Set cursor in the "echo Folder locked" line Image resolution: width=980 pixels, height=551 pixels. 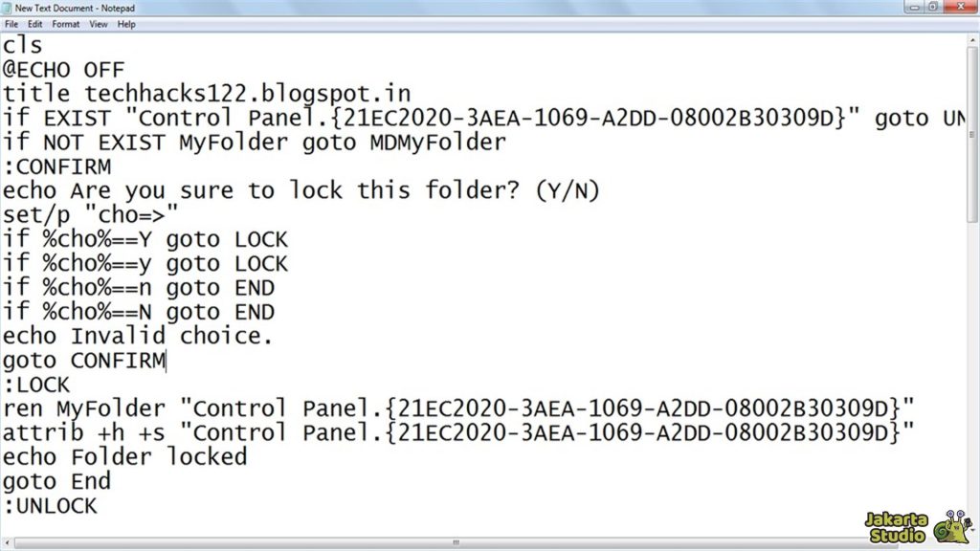coord(124,457)
